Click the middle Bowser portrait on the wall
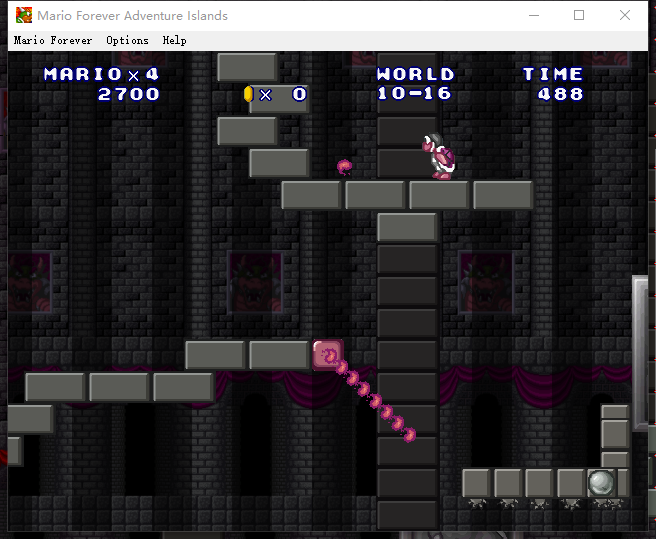The width and height of the screenshot is (656, 539). coord(255,282)
